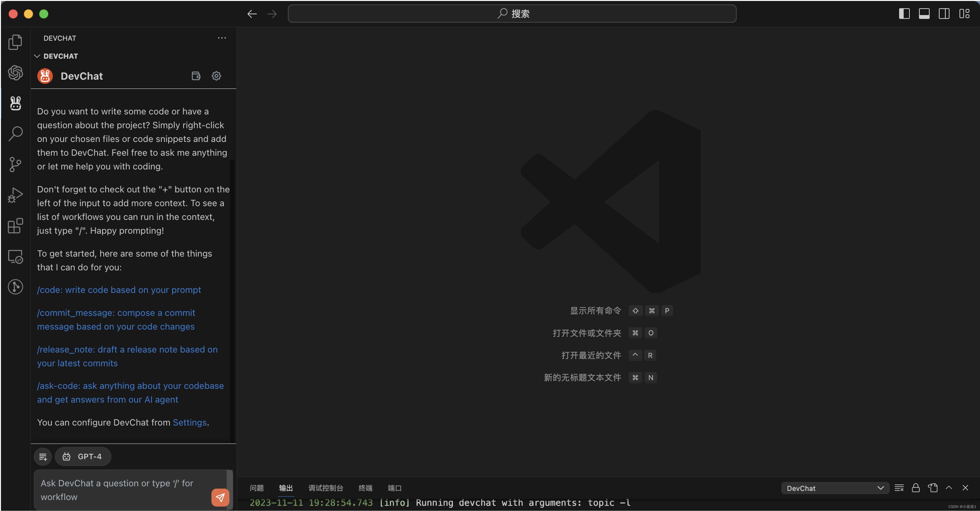Switch to the 输出 tab
Image resolution: width=980 pixels, height=511 pixels.
point(286,488)
